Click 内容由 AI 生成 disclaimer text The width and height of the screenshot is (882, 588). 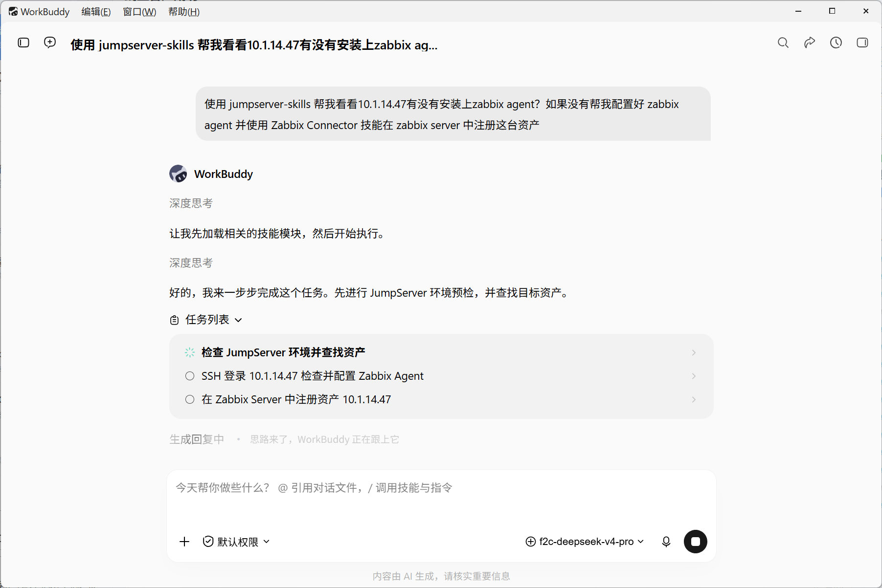[441, 576]
